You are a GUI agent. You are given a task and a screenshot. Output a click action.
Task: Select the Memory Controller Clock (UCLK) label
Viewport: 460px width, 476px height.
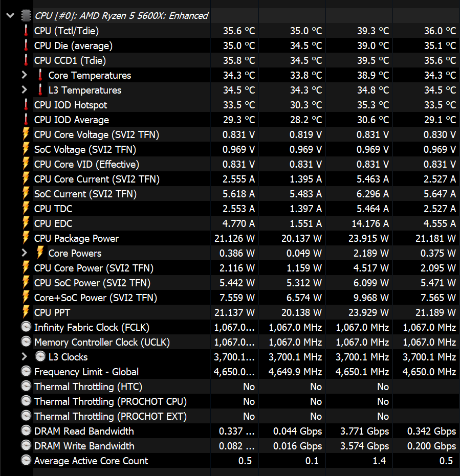pyautogui.click(x=102, y=343)
